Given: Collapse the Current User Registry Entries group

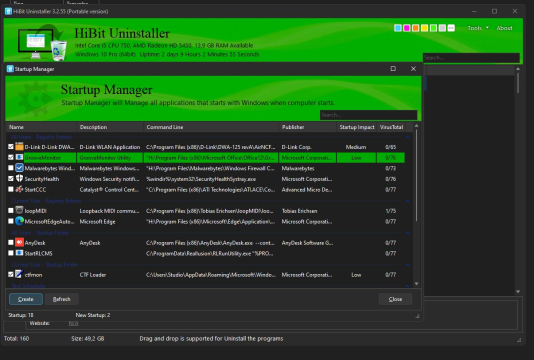Looking at the screenshot, I should pos(407,201).
